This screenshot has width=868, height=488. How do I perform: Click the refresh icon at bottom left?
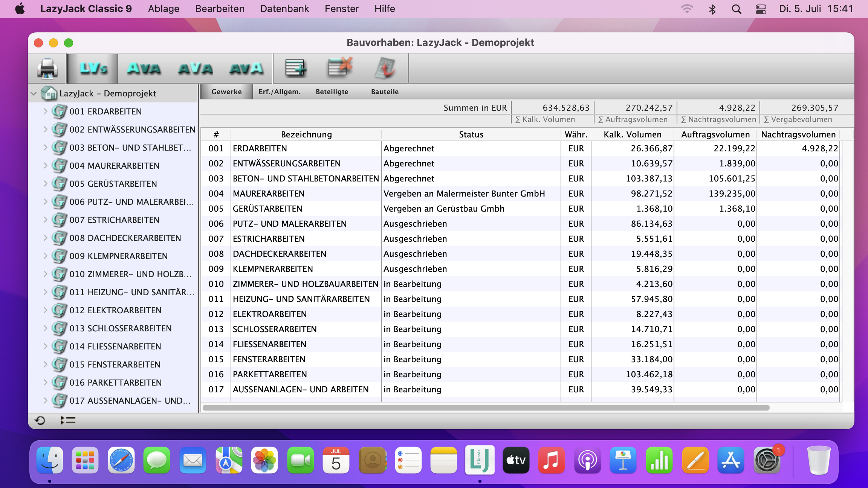pos(40,420)
